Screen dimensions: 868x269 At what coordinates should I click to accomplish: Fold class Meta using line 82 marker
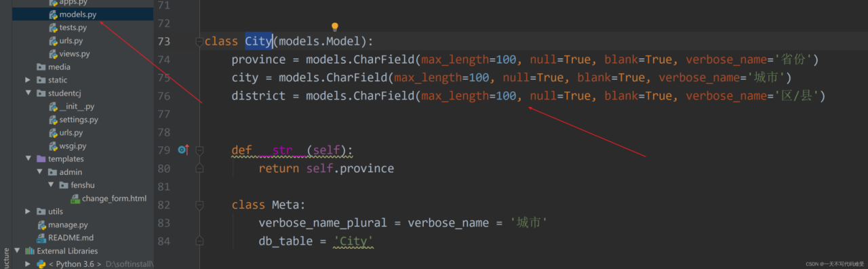pyautogui.click(x=199, y=205)
